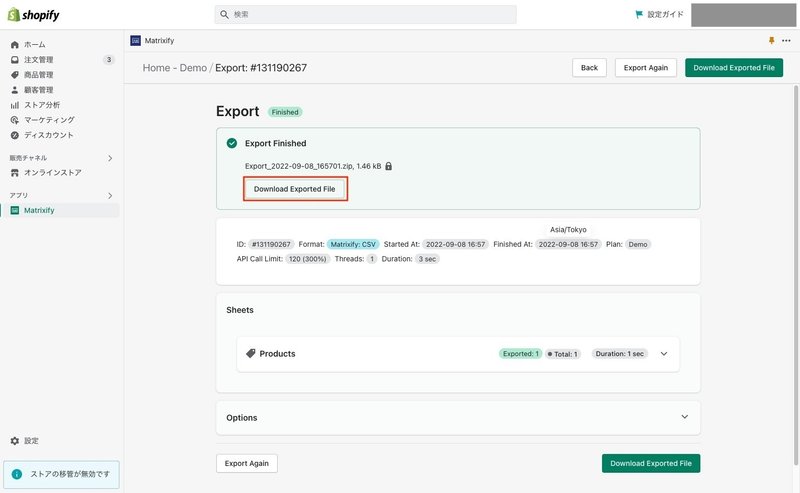The width and height of the screenshot is (800, 493).
Task: Go to Demo breadcrumb link
Action: click(193, 68)
